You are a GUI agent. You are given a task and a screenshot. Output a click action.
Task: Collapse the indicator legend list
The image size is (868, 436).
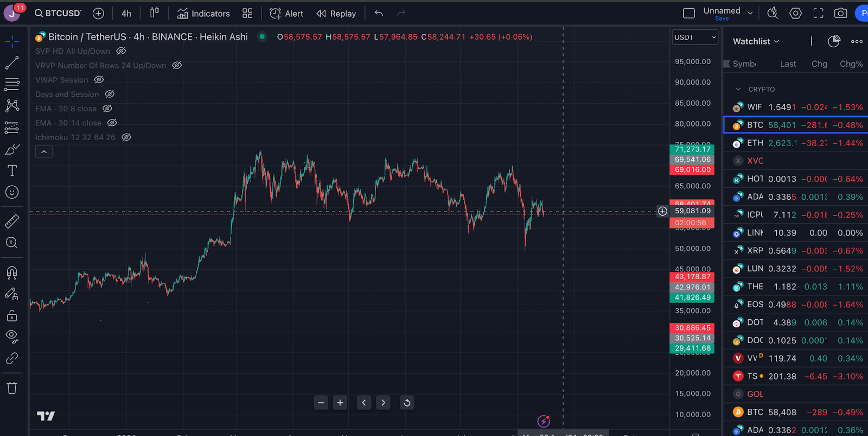(x=44, y=152)
